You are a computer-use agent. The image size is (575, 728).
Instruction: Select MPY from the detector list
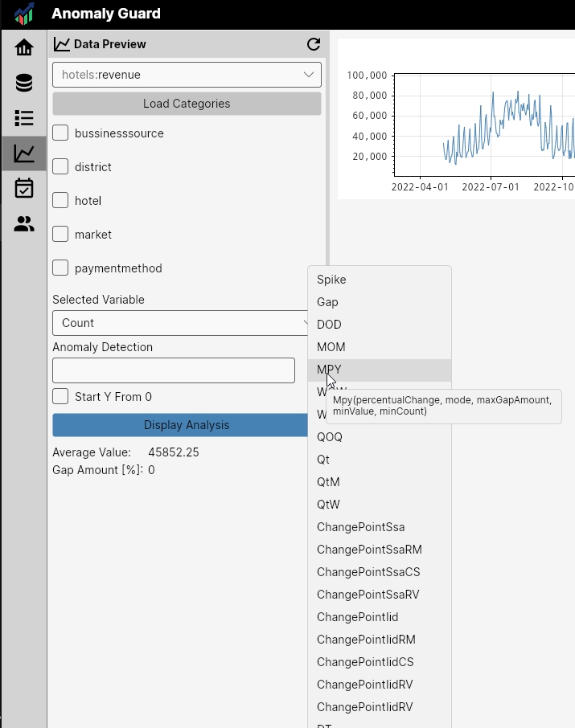(380, 370)
